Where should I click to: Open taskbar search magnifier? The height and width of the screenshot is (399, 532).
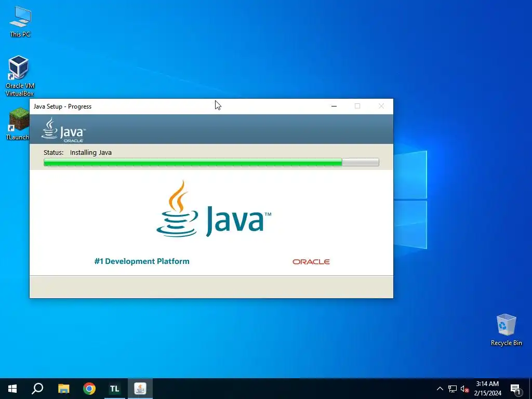[37, 389]
